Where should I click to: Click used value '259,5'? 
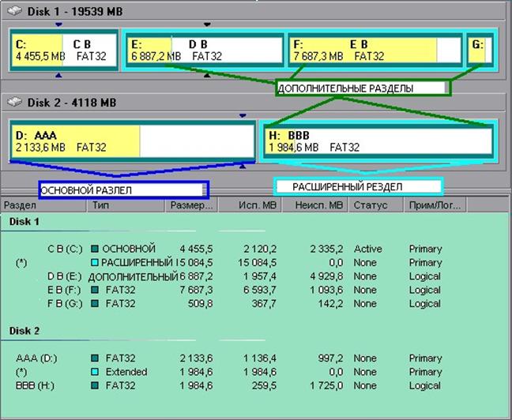point(264,385)
